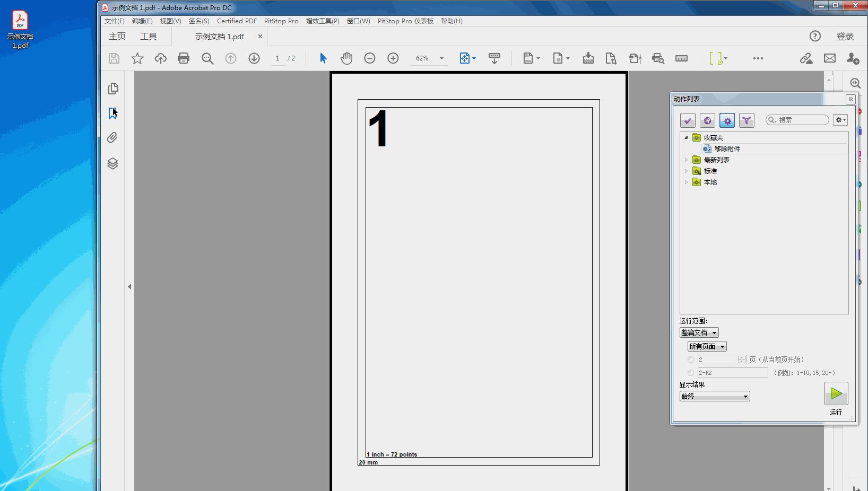Go to next page with down arrow

click(254, 58)
